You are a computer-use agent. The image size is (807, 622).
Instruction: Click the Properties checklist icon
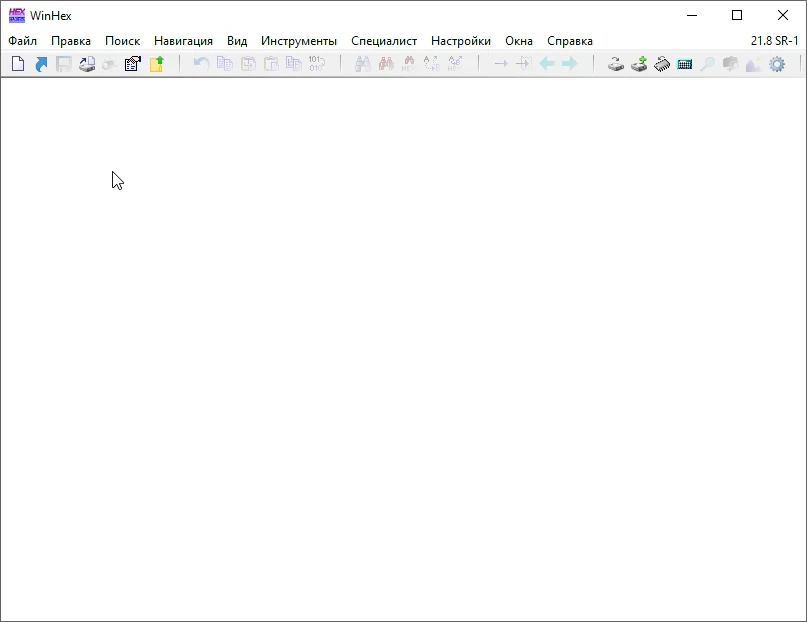(132, 64)
